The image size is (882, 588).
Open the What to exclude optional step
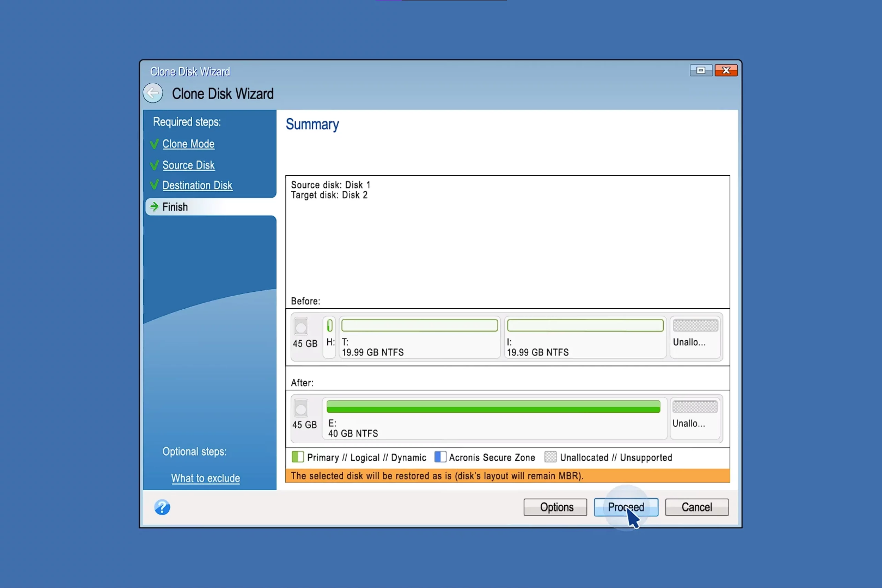pyautogui.click(x=205, y=478)
